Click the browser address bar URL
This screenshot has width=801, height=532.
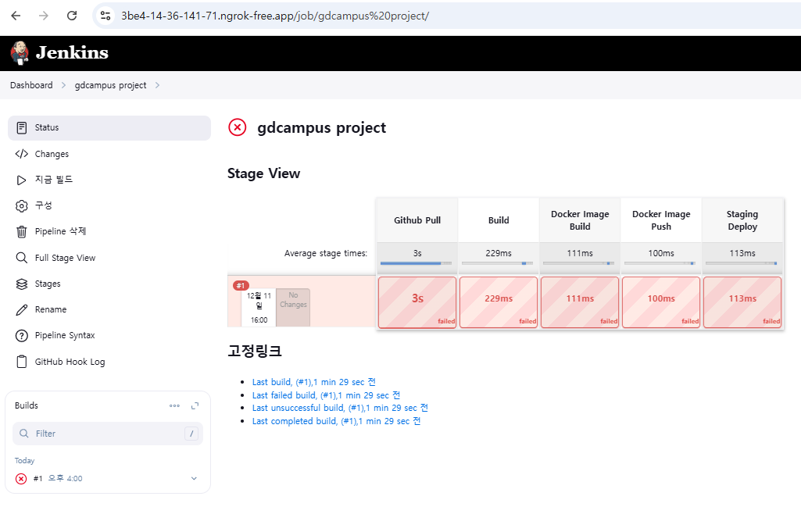click(x=275, y=16)
